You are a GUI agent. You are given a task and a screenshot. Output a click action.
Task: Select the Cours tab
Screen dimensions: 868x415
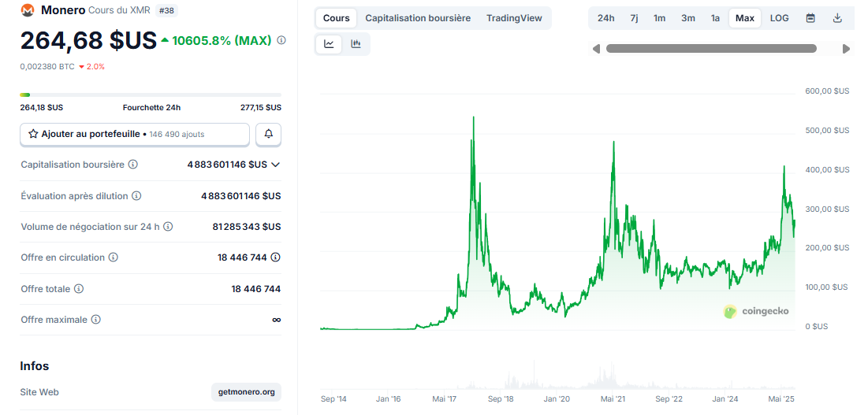337,18
